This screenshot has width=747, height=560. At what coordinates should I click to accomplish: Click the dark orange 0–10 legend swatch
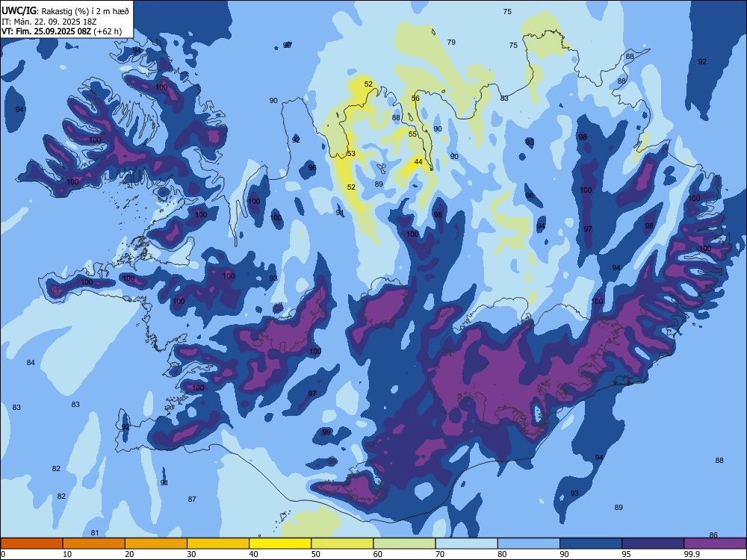tap(32, 544)
